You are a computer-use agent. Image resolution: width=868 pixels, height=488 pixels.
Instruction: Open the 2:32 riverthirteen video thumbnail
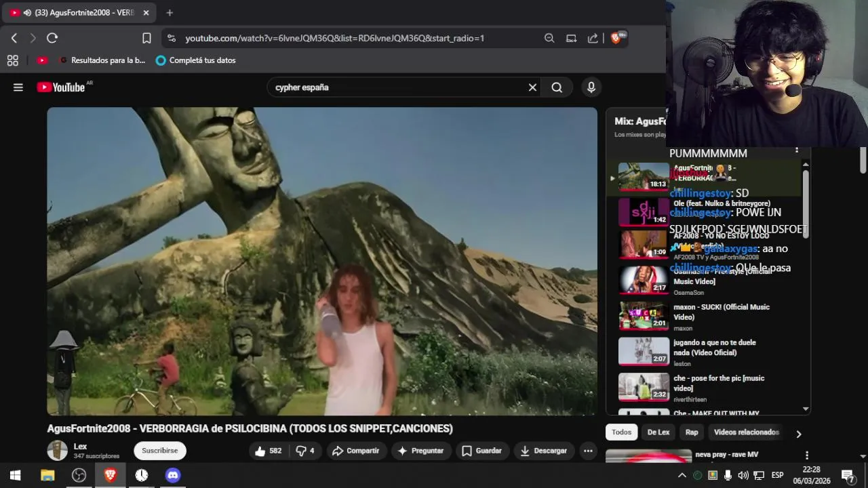pos(644,387)
